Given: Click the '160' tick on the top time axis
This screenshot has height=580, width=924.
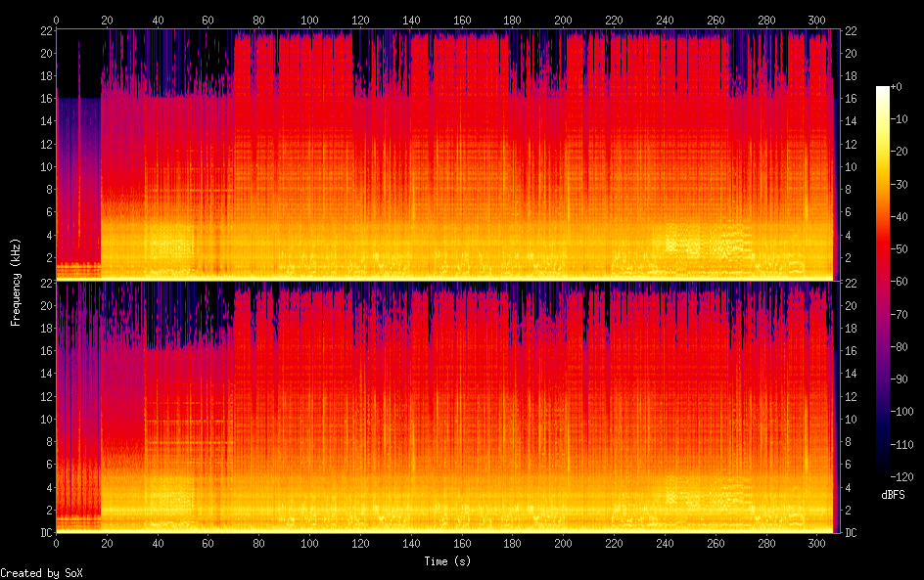Looking at the screenshot, I should (x=462, y=20).
